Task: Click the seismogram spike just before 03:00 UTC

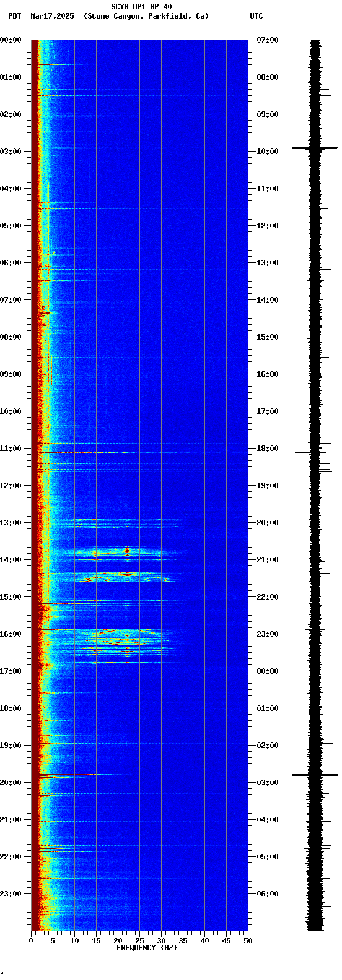Action: coord(315,775)
